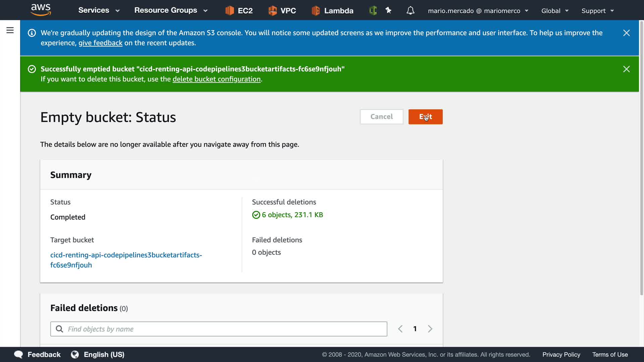
Task: Open the mario.mercado account dropdown
Action: (478, 11)
